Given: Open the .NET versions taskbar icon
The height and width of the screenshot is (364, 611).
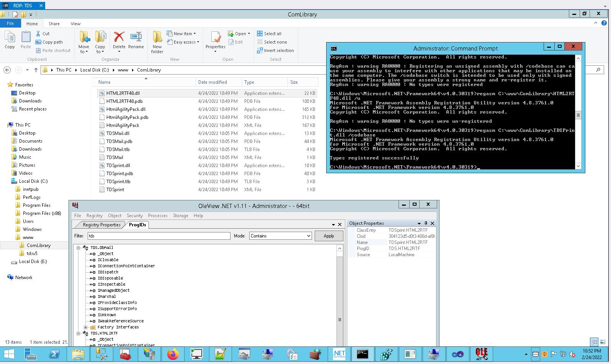Looking at the screenshot, I should point(339,354).
